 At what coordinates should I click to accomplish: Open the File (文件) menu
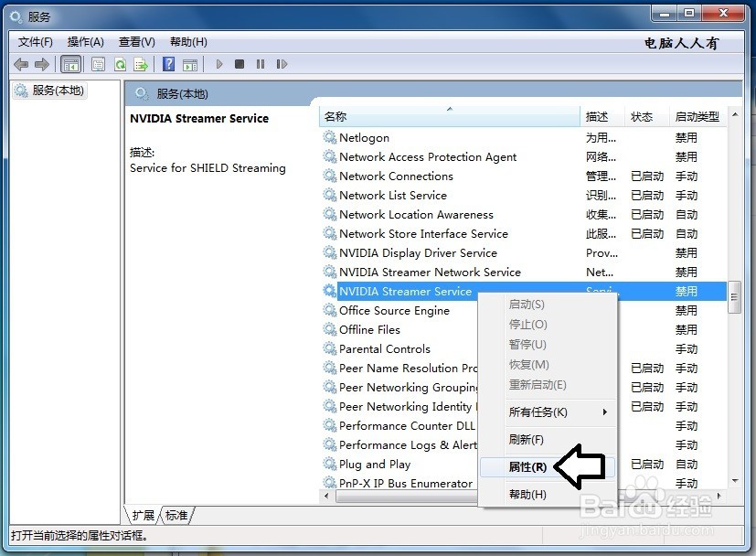(x=36, y=42)
